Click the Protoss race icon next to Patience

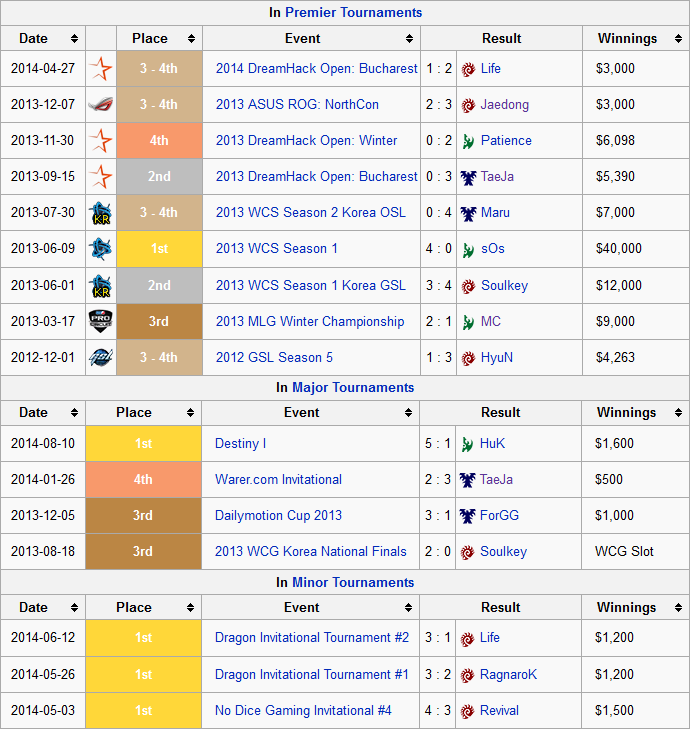pos(468,141)
